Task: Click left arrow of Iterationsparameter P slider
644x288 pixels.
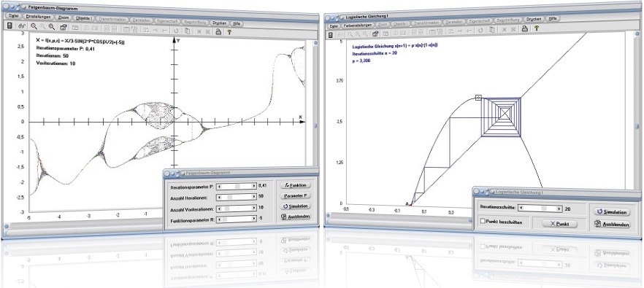Action: pyautogui.click(x=219, y=186)
